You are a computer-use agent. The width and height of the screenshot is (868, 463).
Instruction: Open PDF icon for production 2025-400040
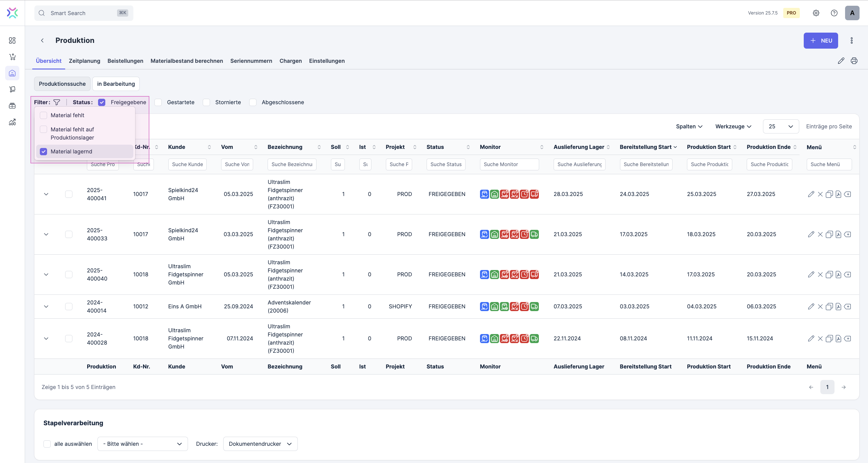coord(838,275)
